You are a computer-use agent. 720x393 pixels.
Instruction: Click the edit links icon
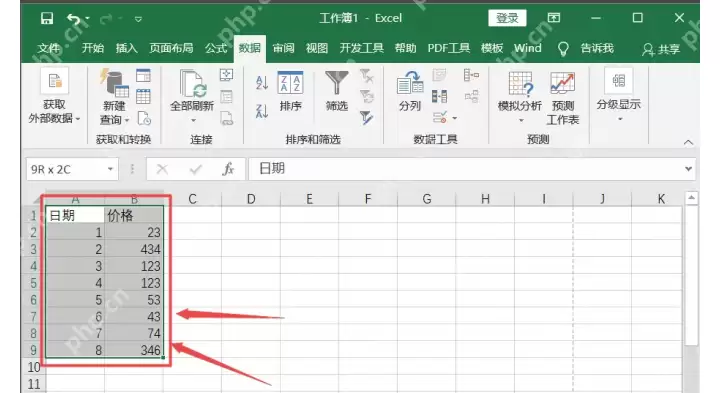pyautogui.click(x=227, y=118)
